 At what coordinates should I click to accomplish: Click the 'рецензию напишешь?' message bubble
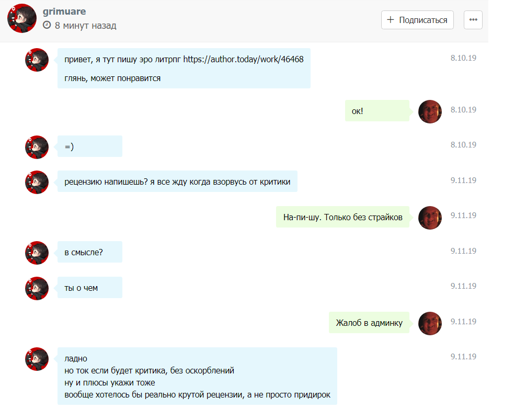(177, 181)
